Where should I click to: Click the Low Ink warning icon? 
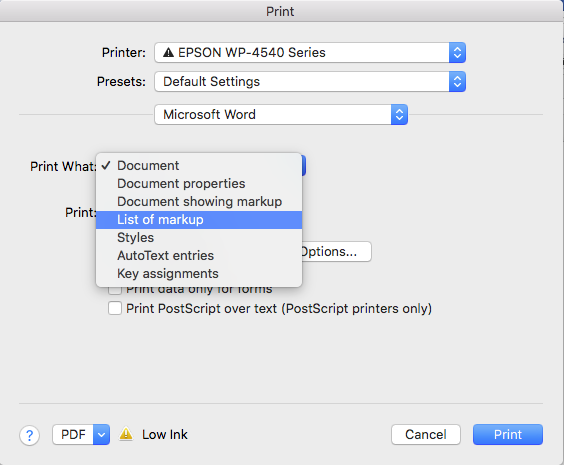pyautogui.click(x=126, y=434)
